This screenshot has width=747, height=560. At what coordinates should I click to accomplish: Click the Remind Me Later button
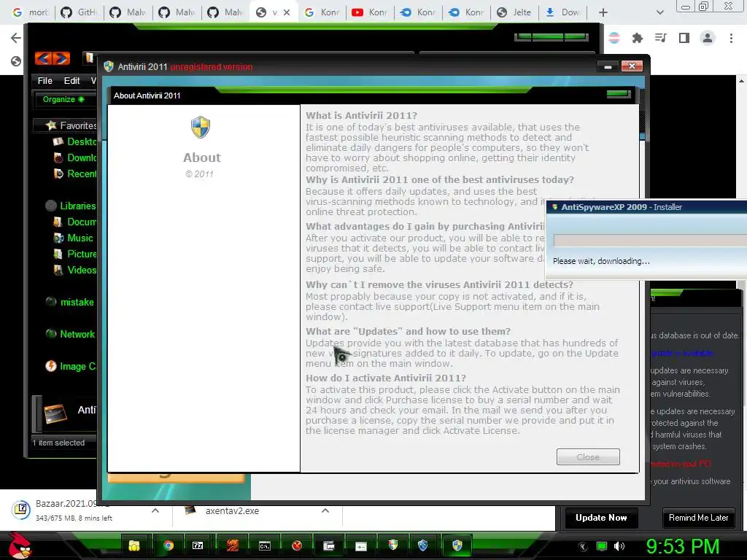698,518
